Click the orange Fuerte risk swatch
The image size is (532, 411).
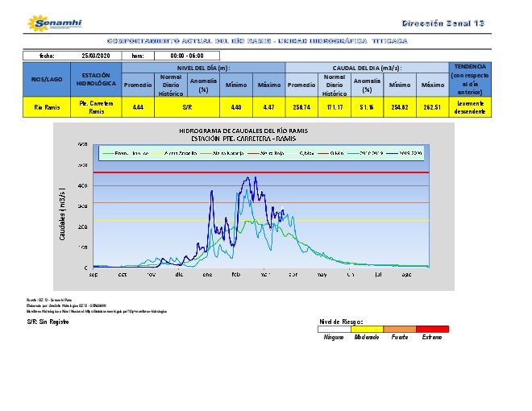click(399, 329)
